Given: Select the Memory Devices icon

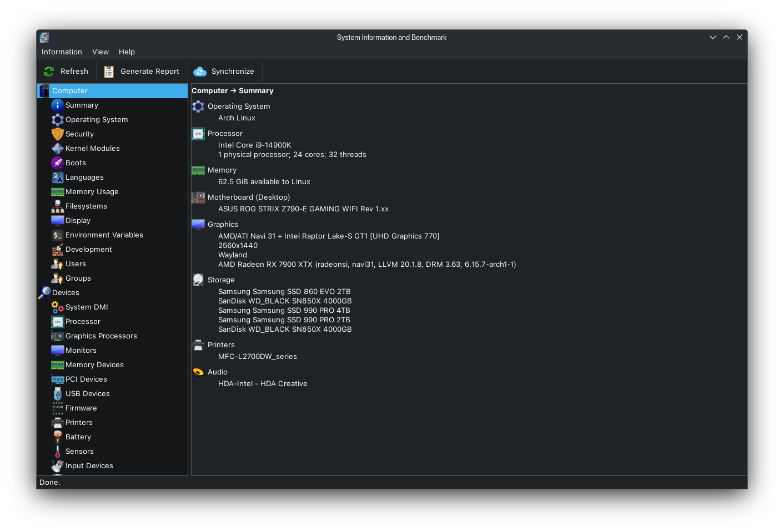Looking at the screenshot, I should (57, 364).
